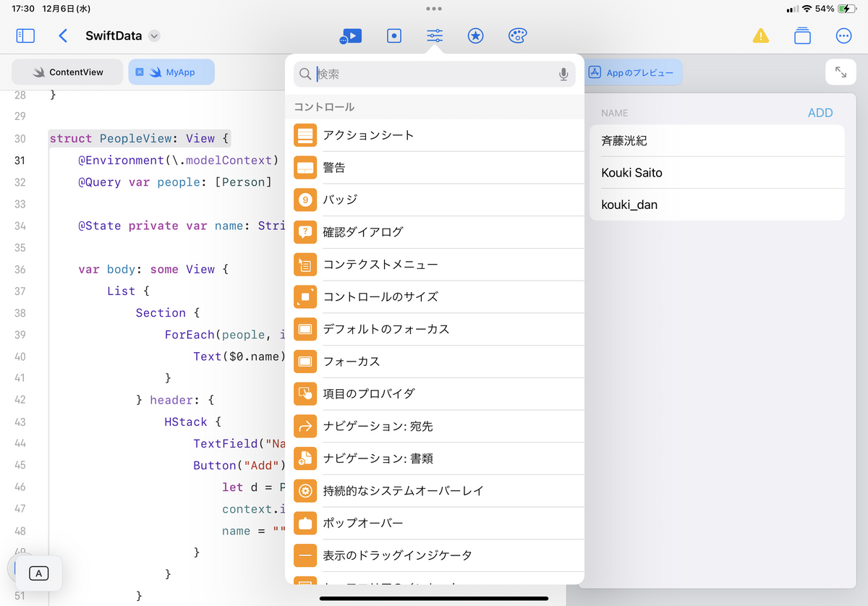Insert the 確認ダイアログ control

pyautogui.click(x=434, y=232)
